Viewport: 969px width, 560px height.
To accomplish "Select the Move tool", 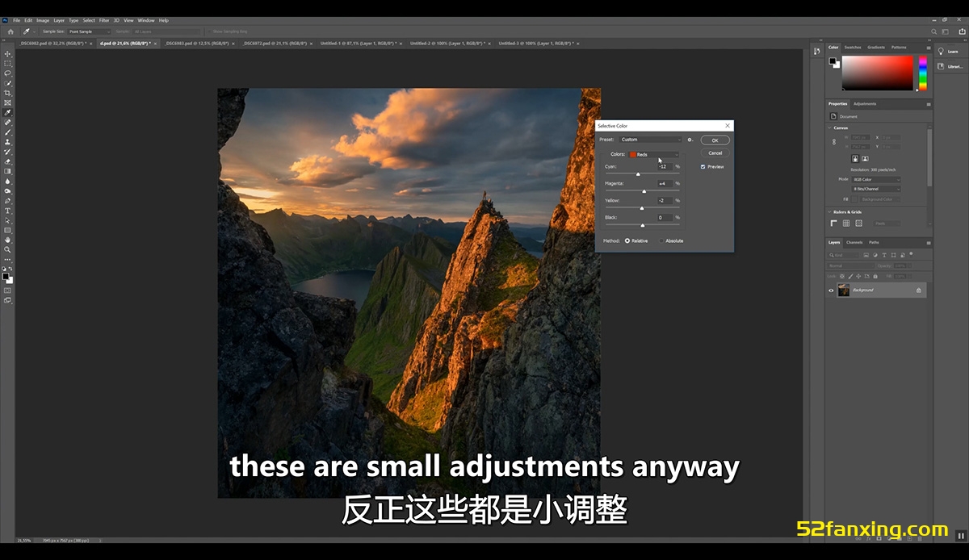I will click(8, 54).
